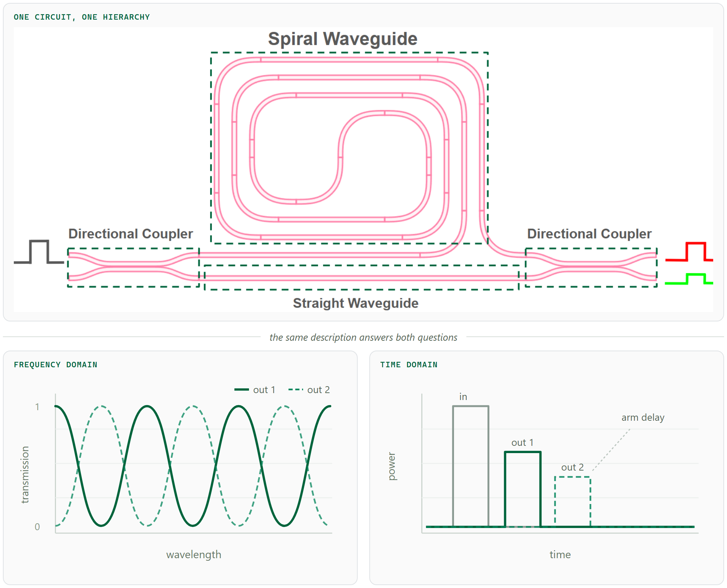Click the green output pulse icon

(689, 279)
